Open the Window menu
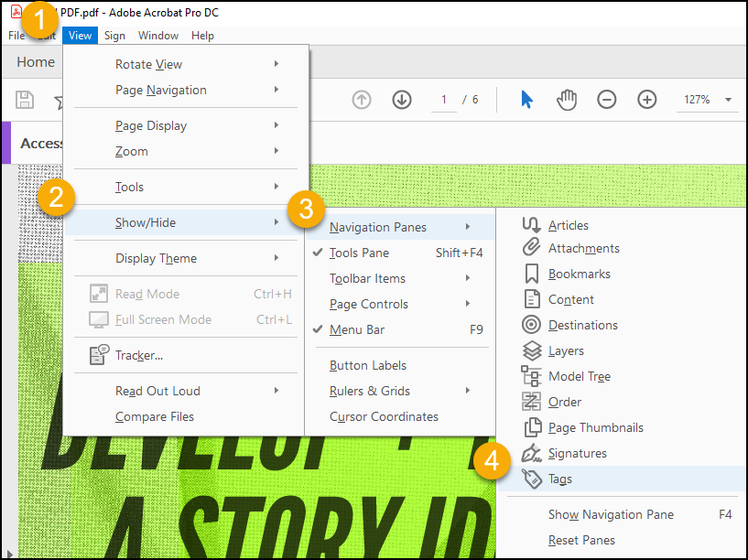The height and width of the screenshot is (560, 748). pyautogui.click(x=158, y=36)
